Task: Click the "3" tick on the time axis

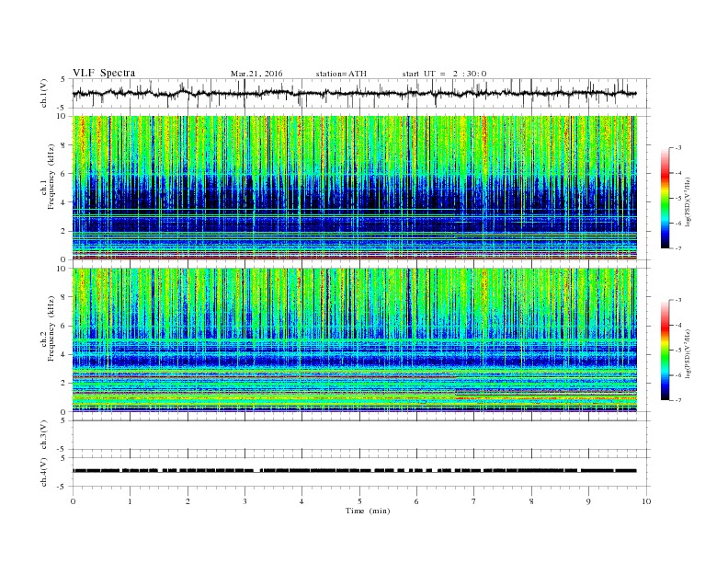Action: click(245, 501)
